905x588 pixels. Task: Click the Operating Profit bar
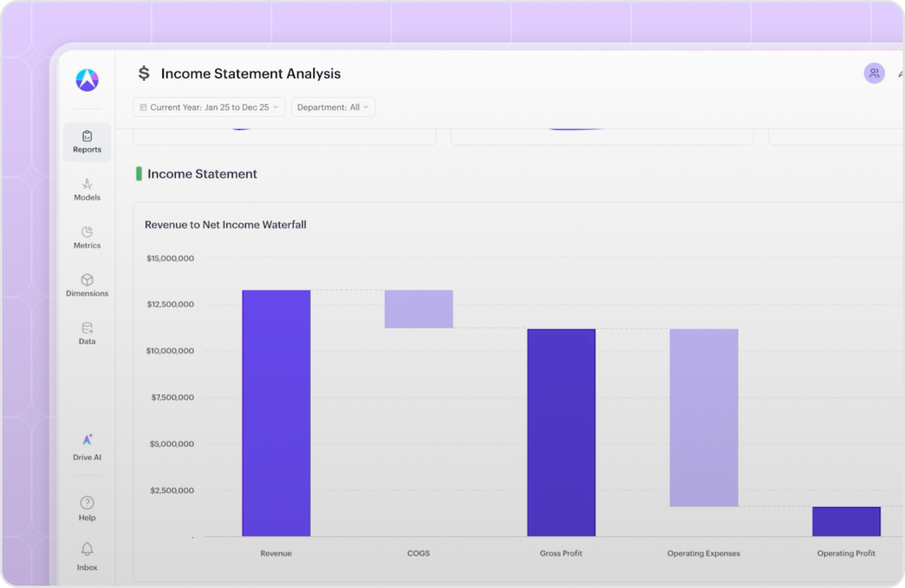(846, 522)
